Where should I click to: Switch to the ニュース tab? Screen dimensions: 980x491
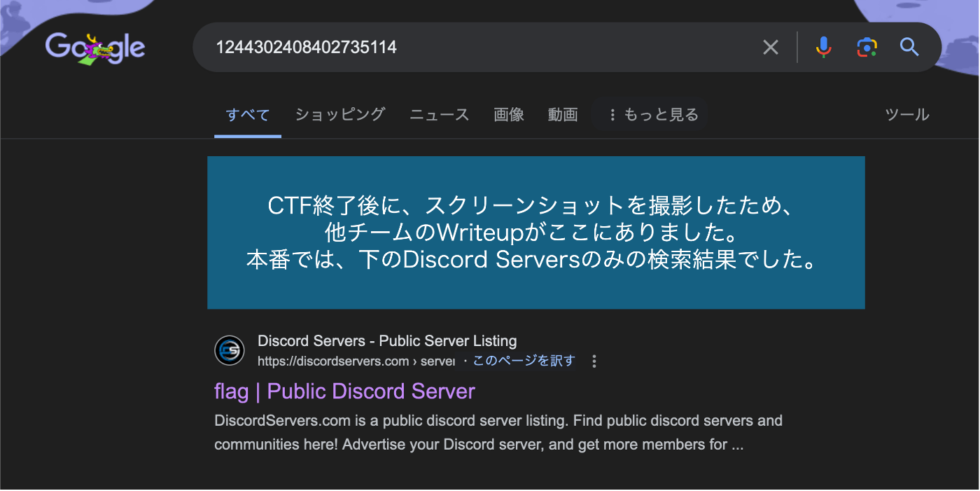pos(440,115)
